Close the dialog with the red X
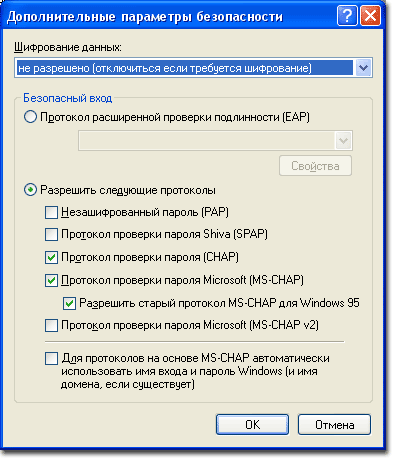 coord(370,16)
